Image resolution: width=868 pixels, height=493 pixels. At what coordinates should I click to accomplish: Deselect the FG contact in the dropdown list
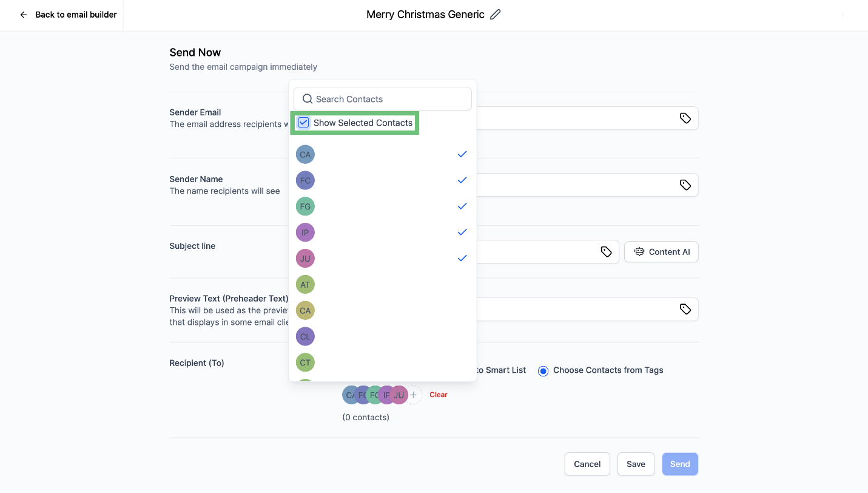(x=382, y=206)
